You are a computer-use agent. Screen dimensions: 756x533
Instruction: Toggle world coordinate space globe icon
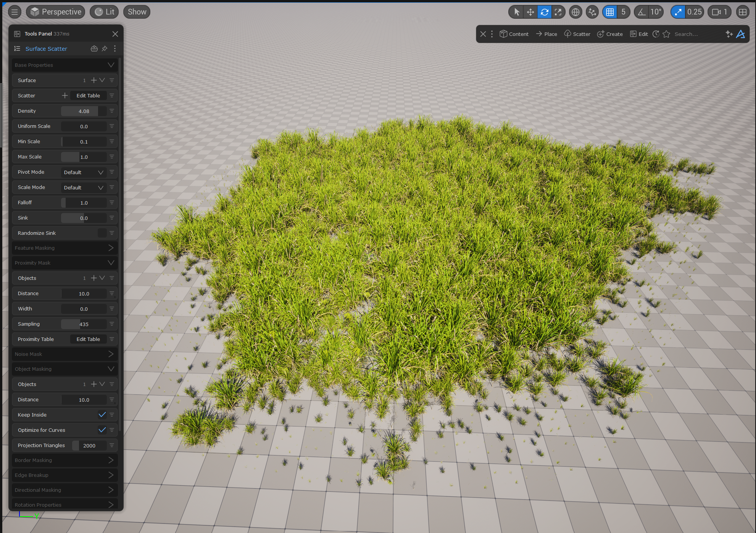point(575,12)
